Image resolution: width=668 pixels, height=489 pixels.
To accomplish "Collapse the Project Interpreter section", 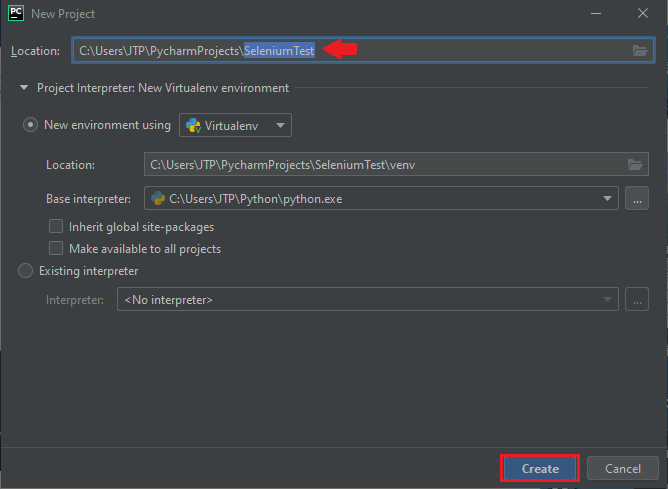I will point(24,88).
